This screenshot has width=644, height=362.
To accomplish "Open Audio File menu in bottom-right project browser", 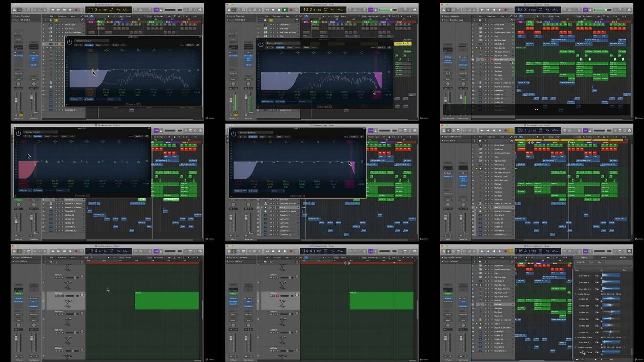I will click(x=581, y=262).
